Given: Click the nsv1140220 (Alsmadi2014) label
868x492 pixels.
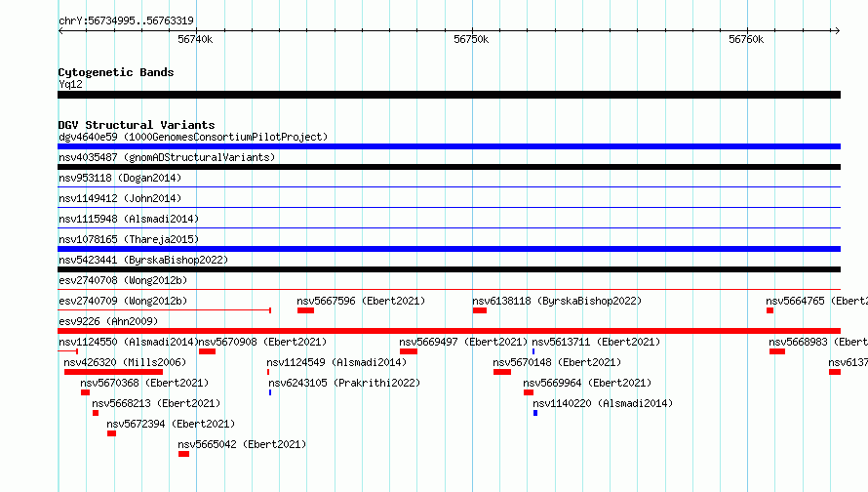Looking at the screenshot, I should [x=603, y=403].
